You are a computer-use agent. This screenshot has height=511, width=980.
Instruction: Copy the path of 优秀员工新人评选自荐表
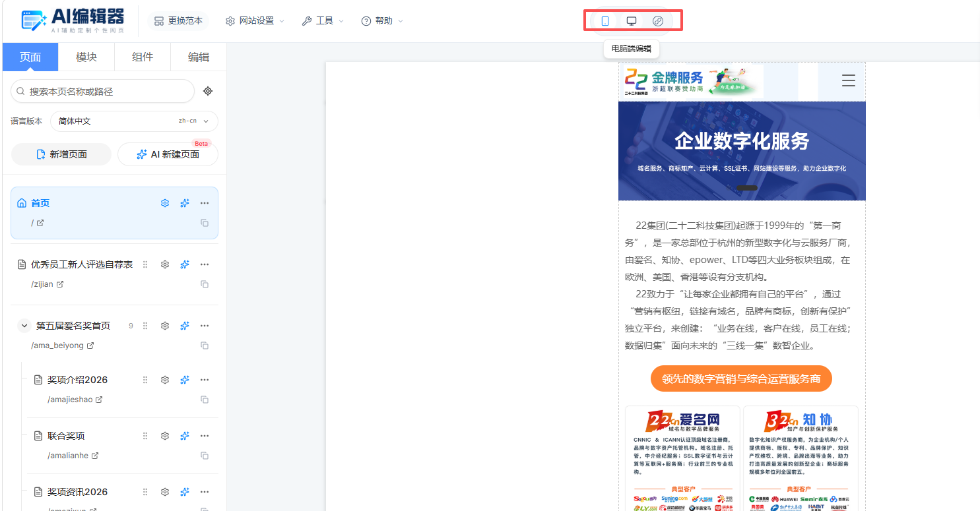pos(205,284)
